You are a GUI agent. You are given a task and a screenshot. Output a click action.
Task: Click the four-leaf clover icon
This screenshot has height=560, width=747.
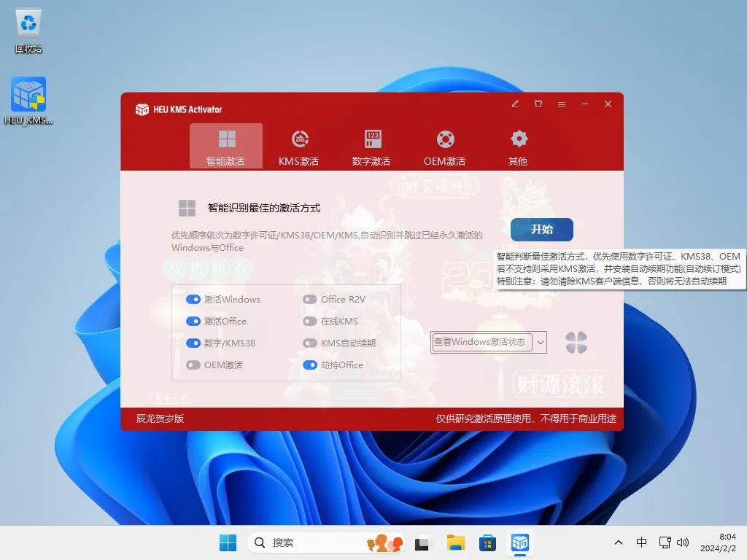(x=576, y=343)
